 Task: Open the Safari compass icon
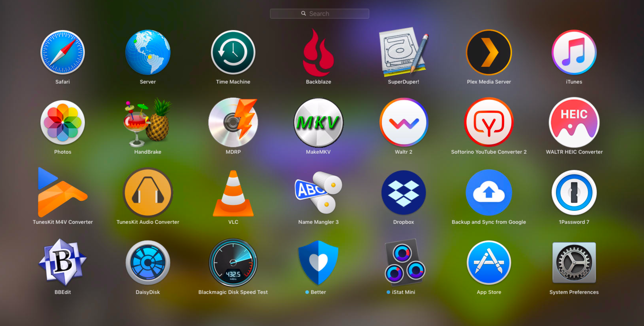click(x=63, y=52)
